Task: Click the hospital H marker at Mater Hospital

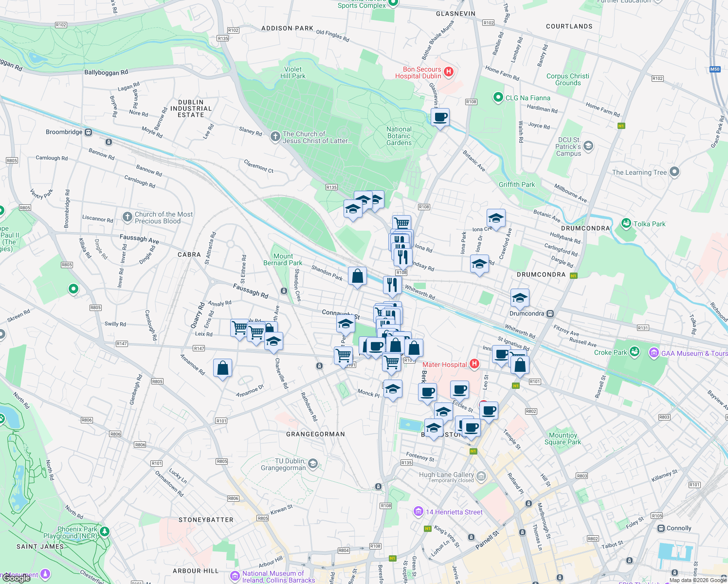Action: click(474, 364)
